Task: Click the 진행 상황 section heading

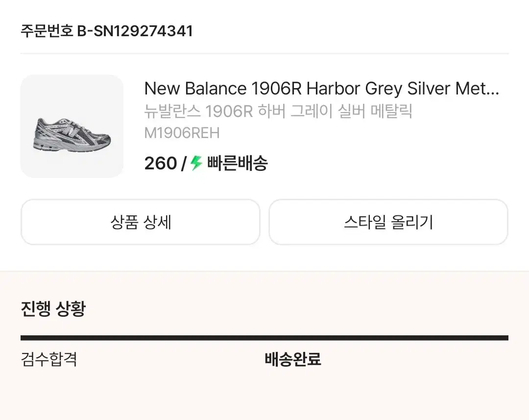Action: tap(53, 309)
